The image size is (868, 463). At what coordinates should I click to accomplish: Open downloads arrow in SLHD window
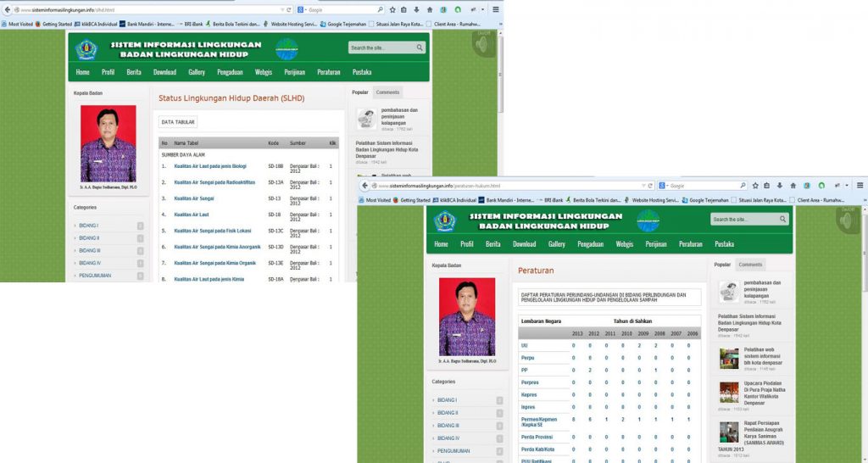(x=416, y=9)
